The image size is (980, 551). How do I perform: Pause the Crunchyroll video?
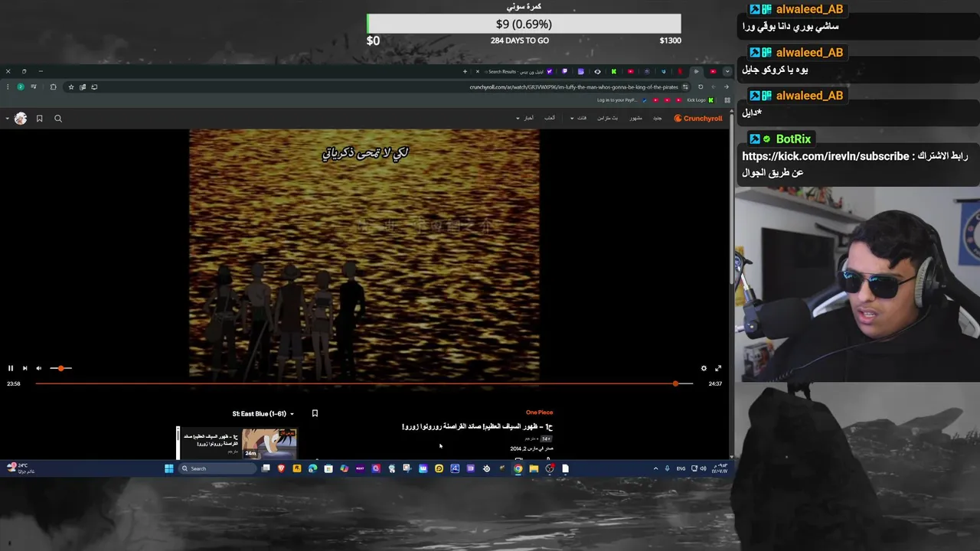pos(11,368)
